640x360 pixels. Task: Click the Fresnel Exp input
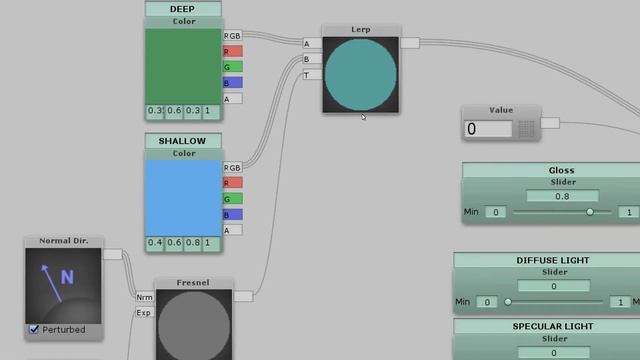(x=144, y=313)
